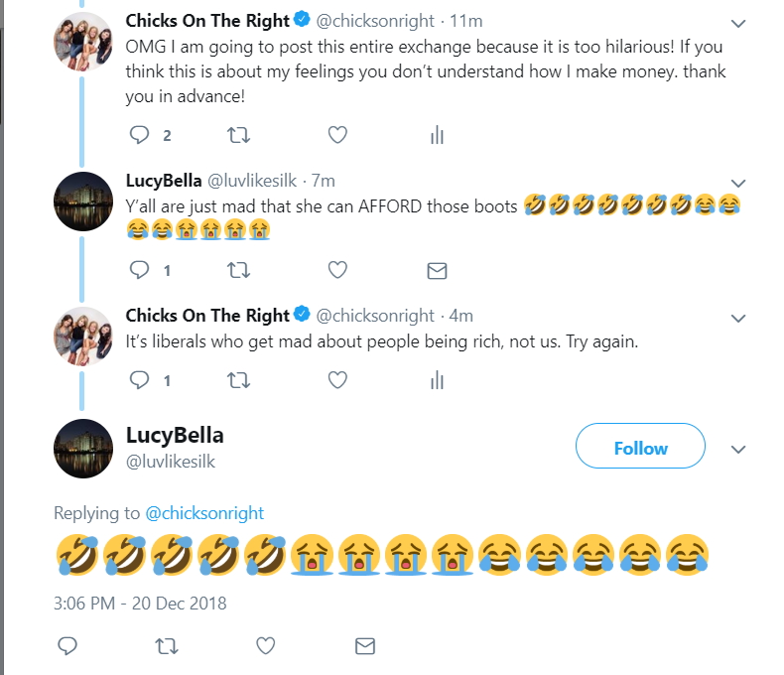Retweet the 'OMG I am going to post' tweet
This screenshot has width=784, height=675.
point(238,135)
